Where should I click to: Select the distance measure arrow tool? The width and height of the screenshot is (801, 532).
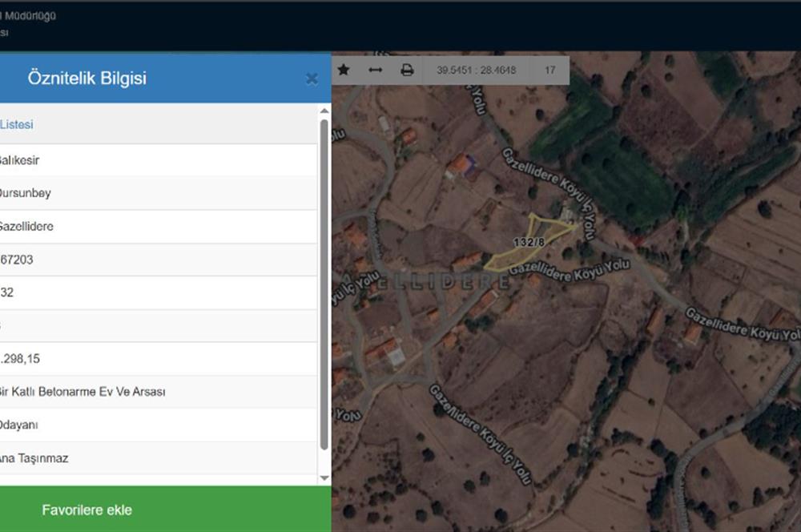pyautogui.click(x=375, y=71)
